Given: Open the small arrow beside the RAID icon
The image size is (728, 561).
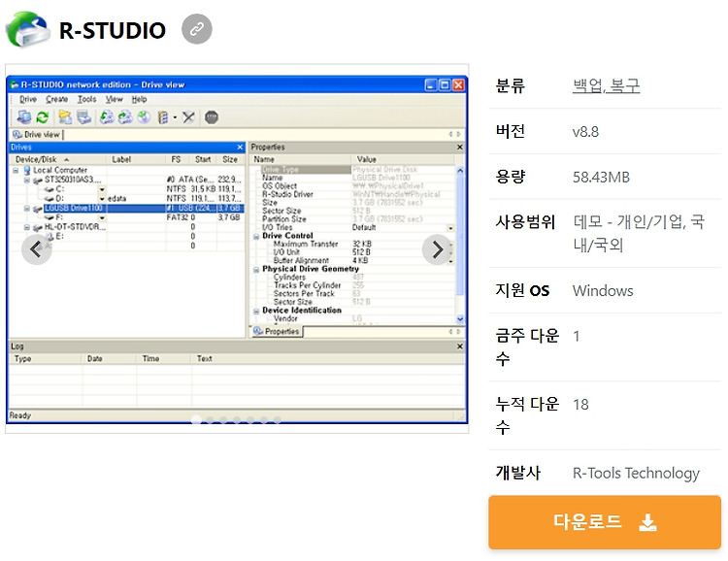Looking at the screenshot, I should click(175, 117).
